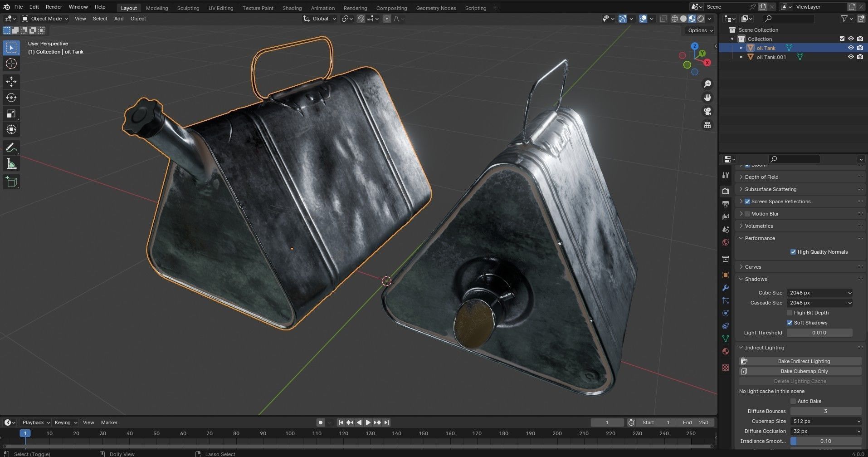
Task: Enable High Bit Depth shadows
Action: point(790,313)
